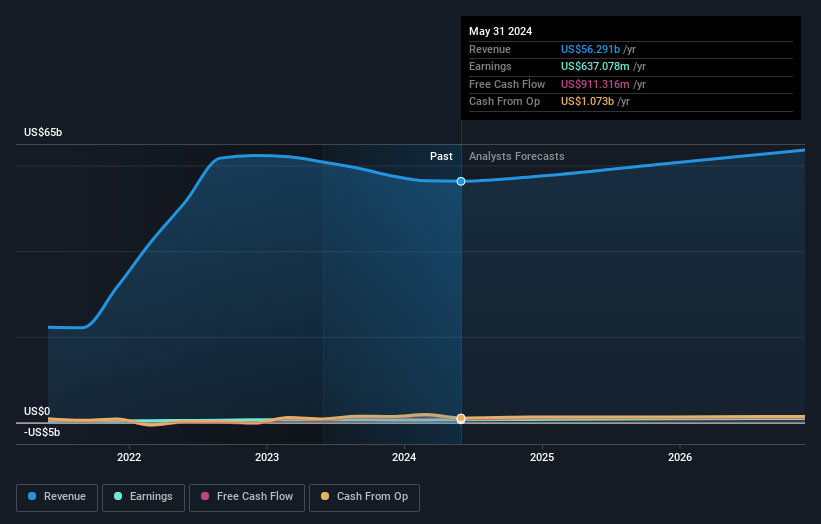The width and height of the screenshot is (821, 524).
Task: Click the US$637.078m earnings value
Action: coord(595,66)
